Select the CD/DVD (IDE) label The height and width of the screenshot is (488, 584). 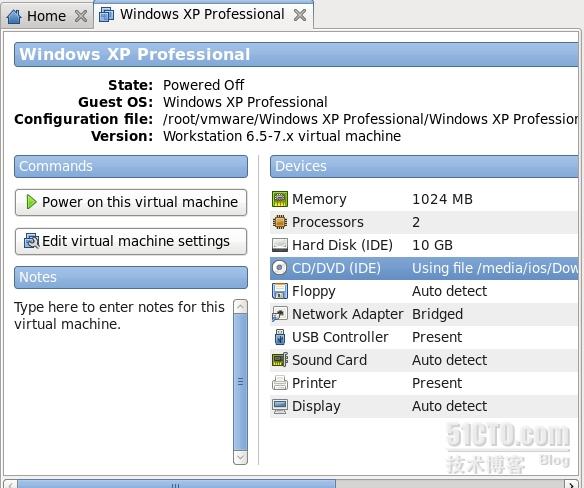336,268
